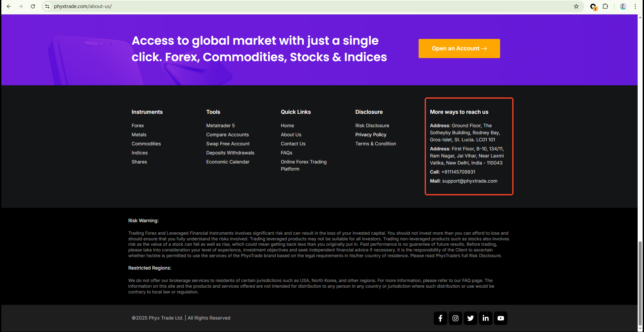Open the browser profile avatar

623,6
